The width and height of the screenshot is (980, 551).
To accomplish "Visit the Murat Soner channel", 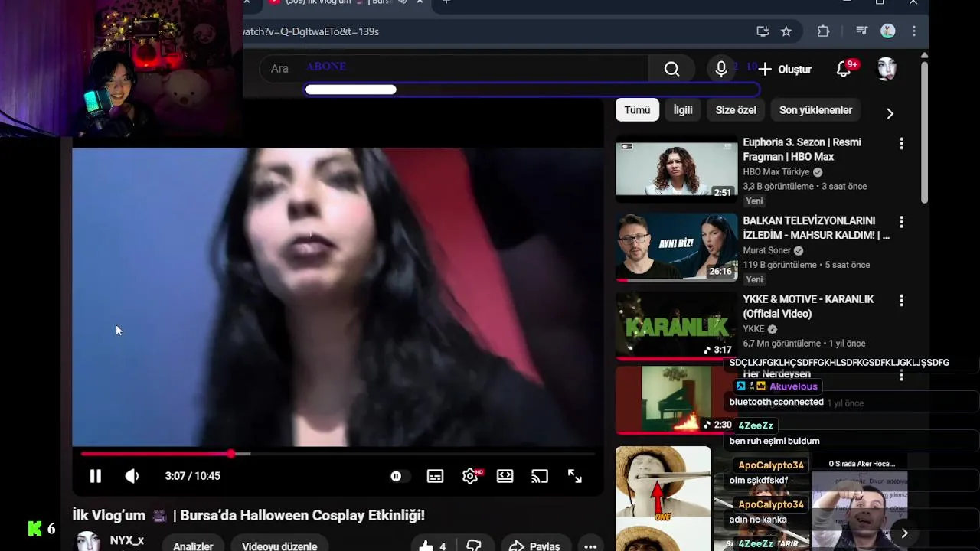I will click(767, 250).
